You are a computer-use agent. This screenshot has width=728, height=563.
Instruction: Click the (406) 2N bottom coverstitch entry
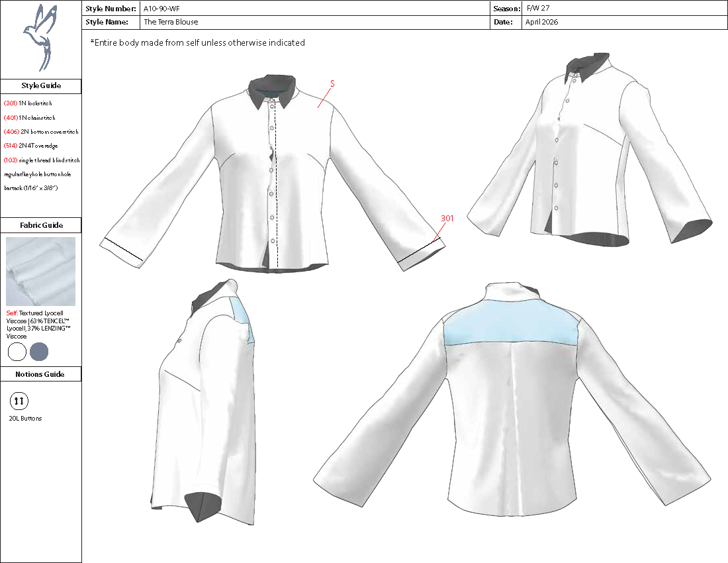[x=41, y=132]
